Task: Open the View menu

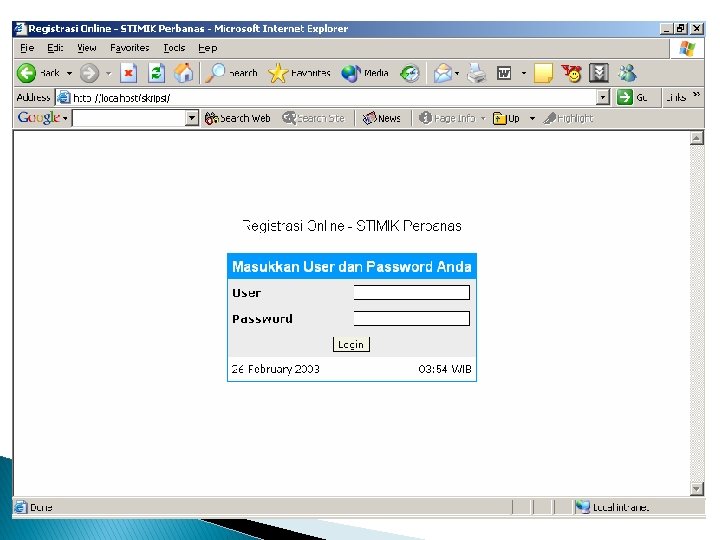Action: [x=87, y=48]
